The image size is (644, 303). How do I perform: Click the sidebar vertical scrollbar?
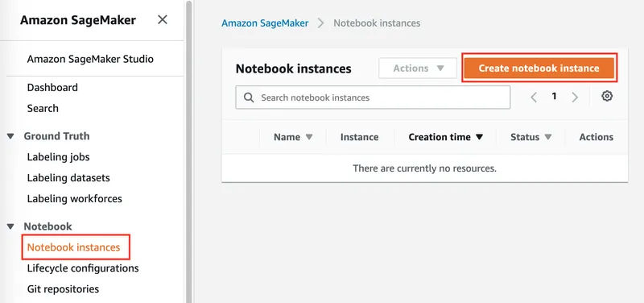point(188,151)
